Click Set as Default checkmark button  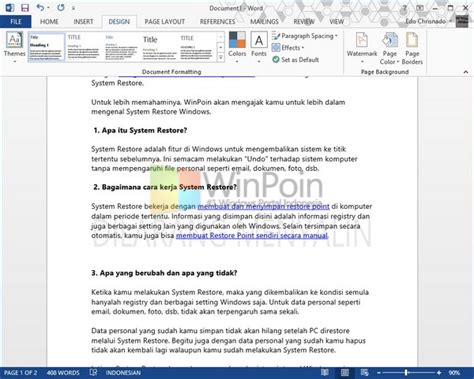coord(296,60)
